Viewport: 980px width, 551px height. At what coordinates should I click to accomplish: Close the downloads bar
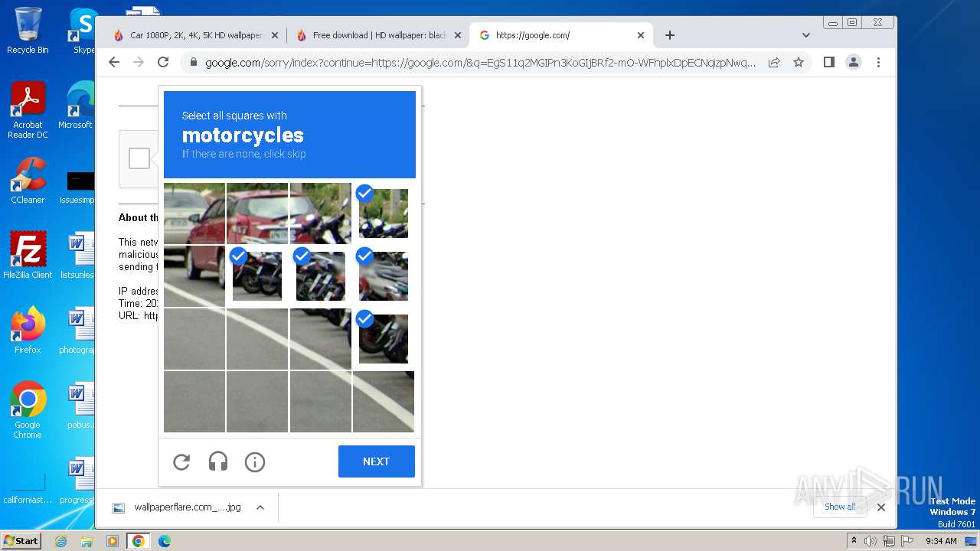point(880,507)
